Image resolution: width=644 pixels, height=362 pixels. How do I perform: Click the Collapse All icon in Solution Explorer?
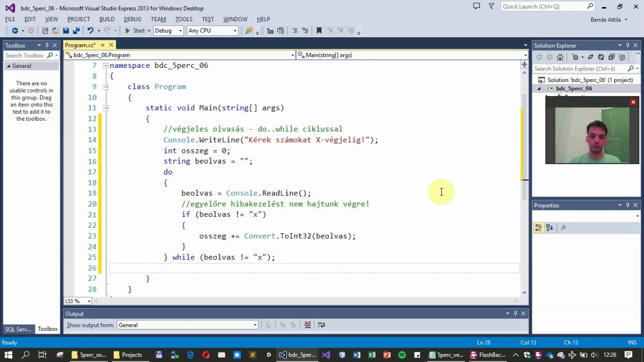611,57
